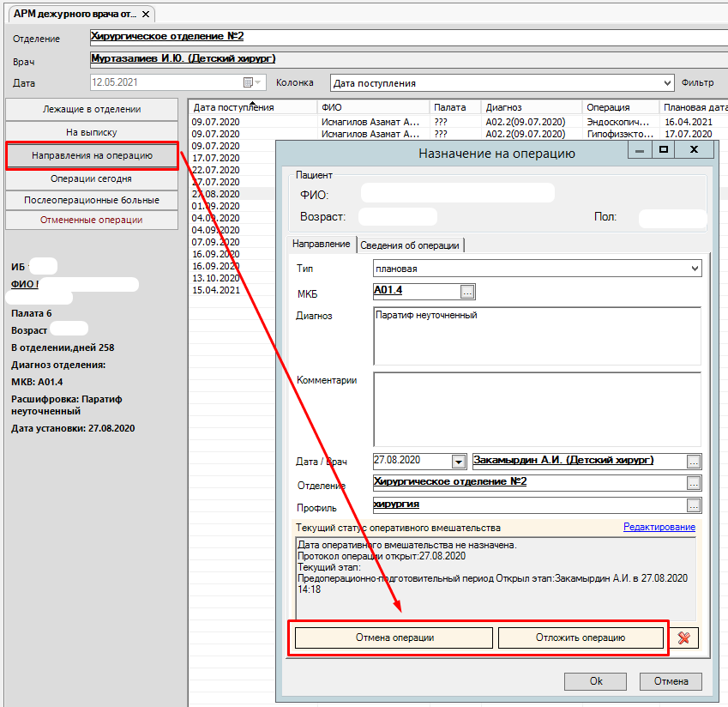Click the Операция column header
This screenshot has height=707, width=728.
tap(620, 107)
